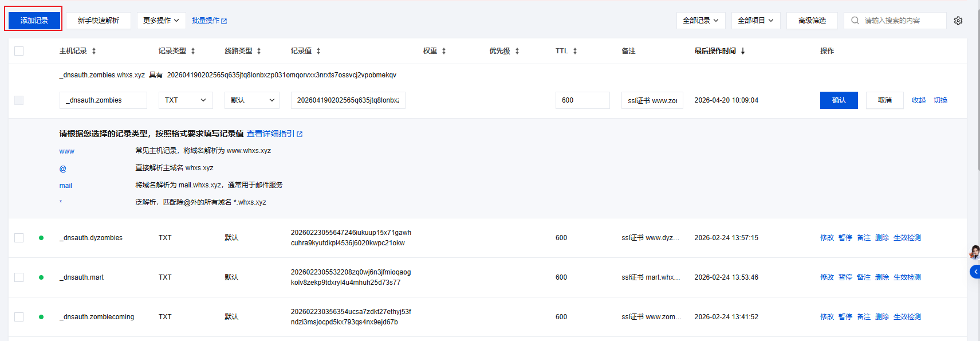Expand the blue side panel arrow
Image resolution: width=980 pixels, height=341 pixels.
pos(975,272)
